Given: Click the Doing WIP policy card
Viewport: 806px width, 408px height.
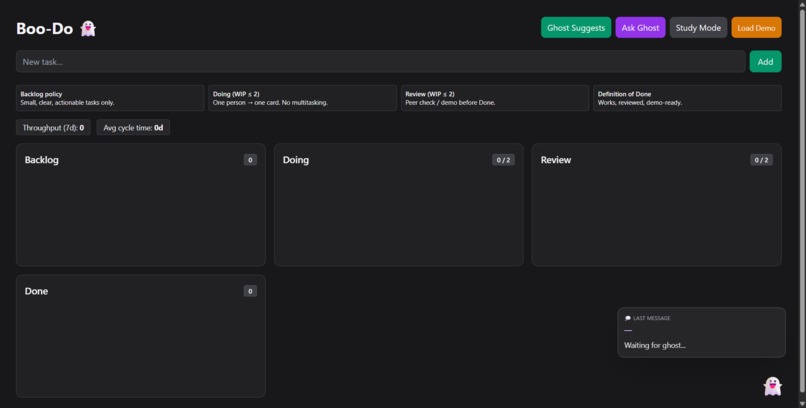Looking at the screenshot, I should click(302, 98).
